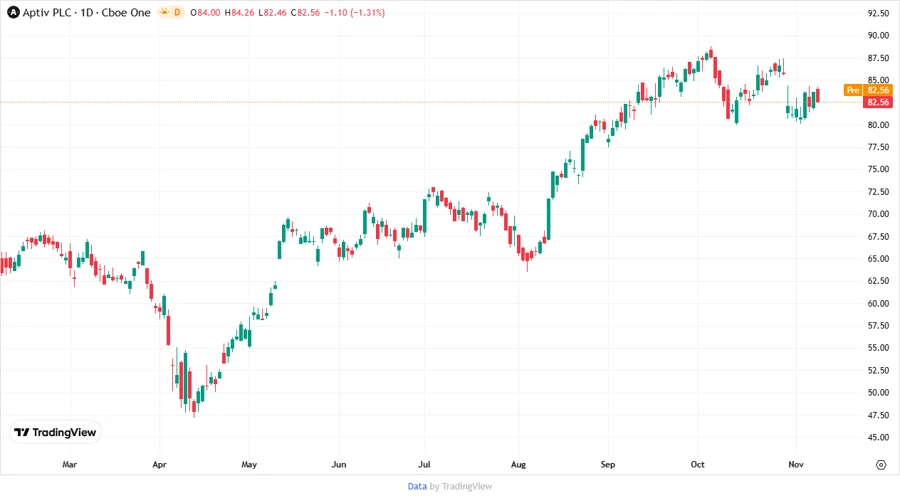Click the Mar label on time axis
Viewport: 900px width, 498px height.
(x=69, y=464)
